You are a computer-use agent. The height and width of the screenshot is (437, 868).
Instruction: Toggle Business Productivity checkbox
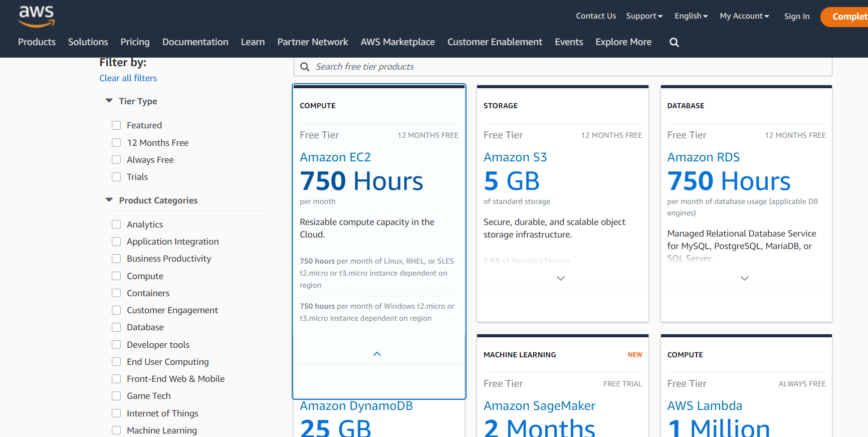pyautogui.click(x=116, y=259)
